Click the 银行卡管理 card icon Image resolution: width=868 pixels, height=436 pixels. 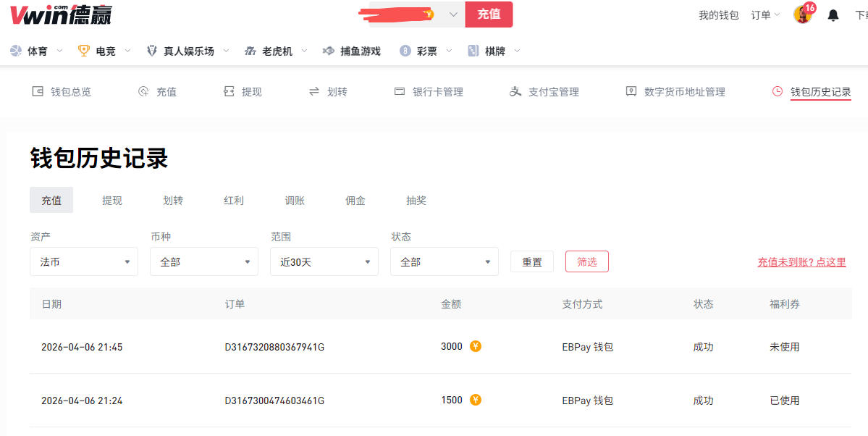399,92
